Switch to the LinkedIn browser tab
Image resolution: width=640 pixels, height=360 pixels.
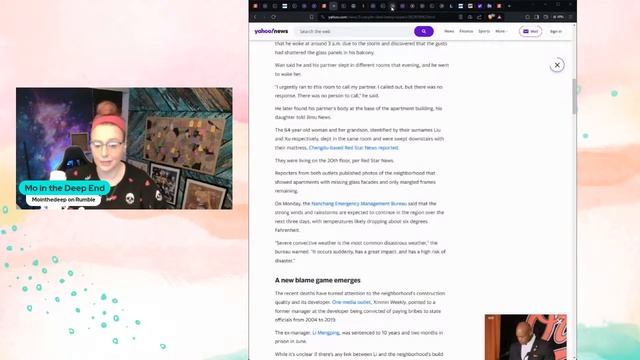point(489,6)
